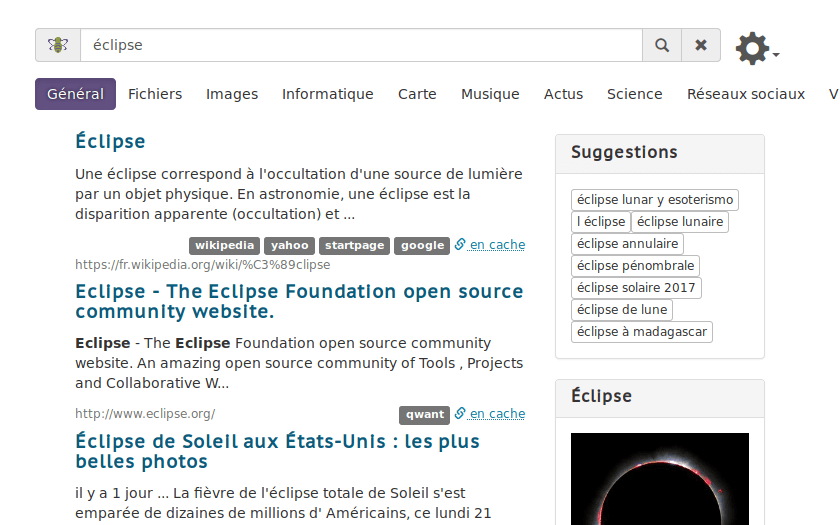This screenshot has height=525, width=840.
Task: Choose the éclipse solaire 2017 suggestion
Action: tap(636, 288)
